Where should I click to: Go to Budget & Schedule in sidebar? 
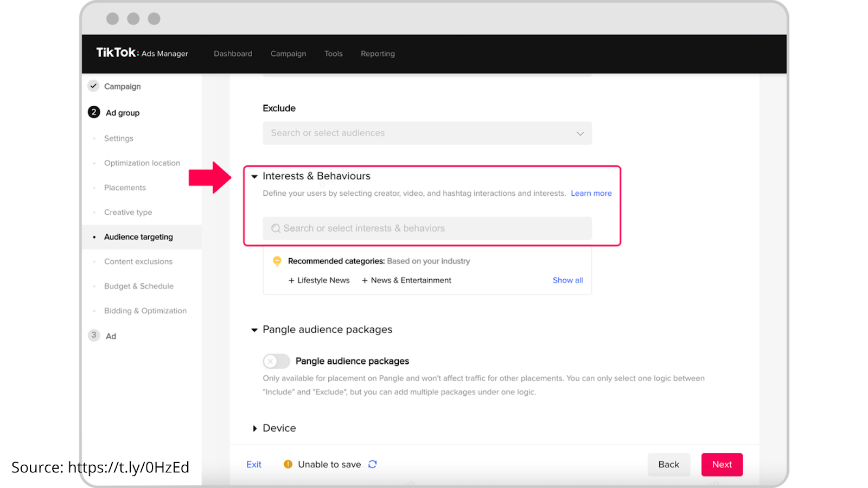139,286
